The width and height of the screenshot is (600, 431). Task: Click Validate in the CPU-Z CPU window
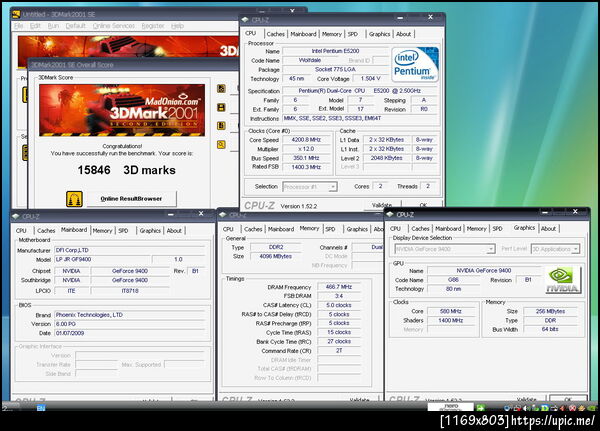pos(382,205)
